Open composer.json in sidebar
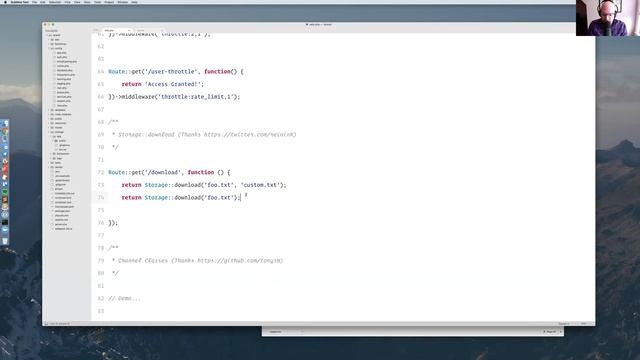Viewport: 640px width, 360px height. 63,198
